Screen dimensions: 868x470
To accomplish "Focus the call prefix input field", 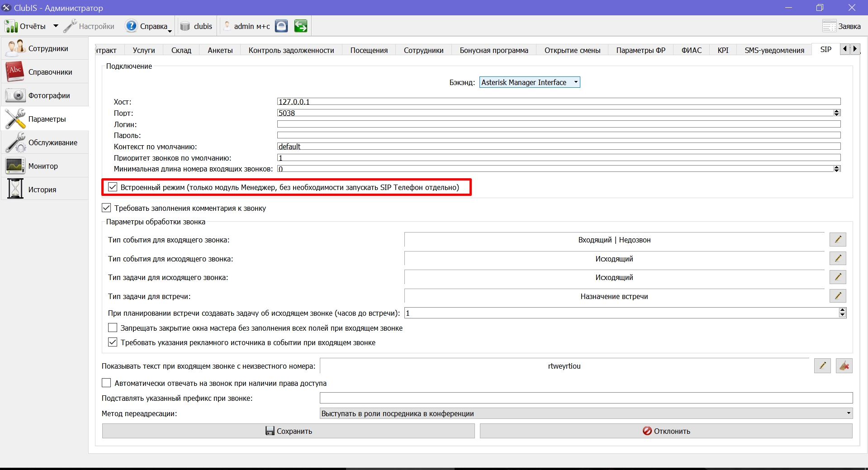I will pos(586,398).
